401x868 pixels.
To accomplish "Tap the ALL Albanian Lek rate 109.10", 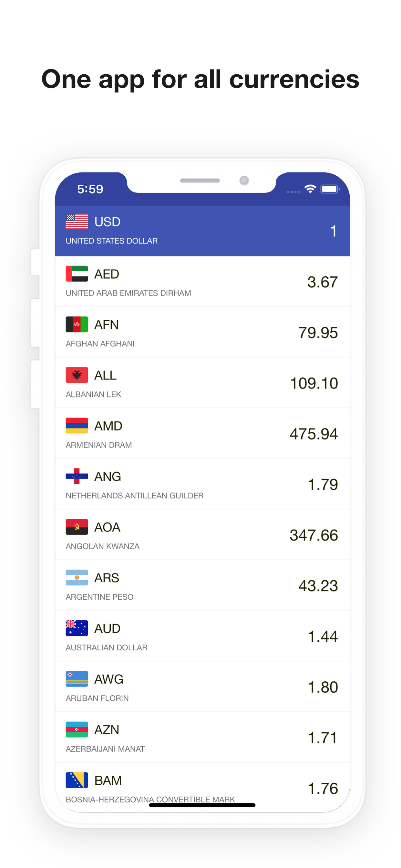I will (x=314, y=383).
